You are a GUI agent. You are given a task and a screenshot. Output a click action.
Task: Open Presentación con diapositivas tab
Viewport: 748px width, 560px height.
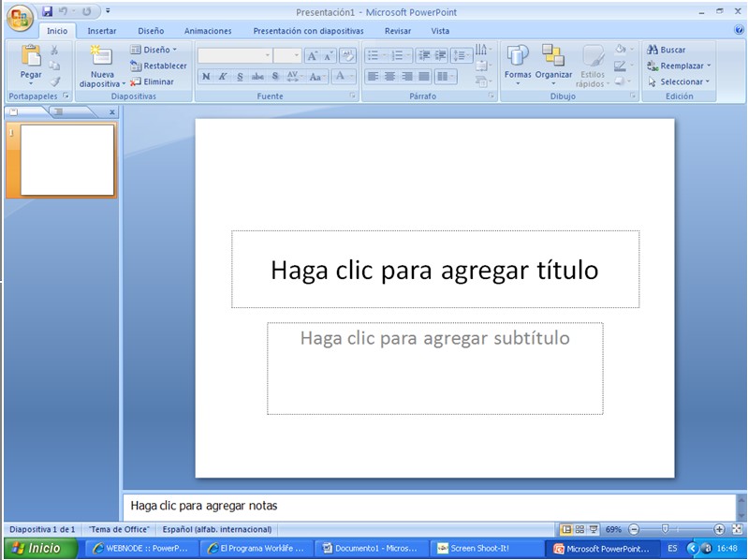click(309, 31)
